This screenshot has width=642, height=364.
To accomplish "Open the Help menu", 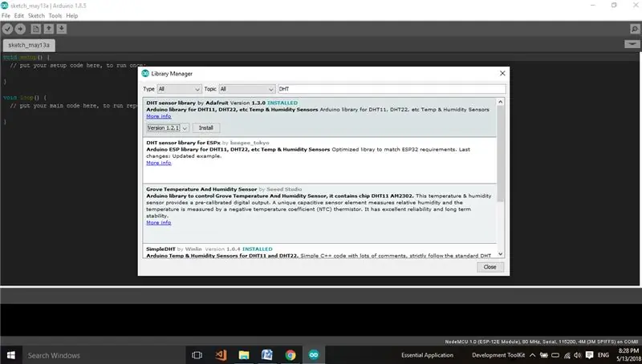I will pyautogui.click(x=72, y=15).
